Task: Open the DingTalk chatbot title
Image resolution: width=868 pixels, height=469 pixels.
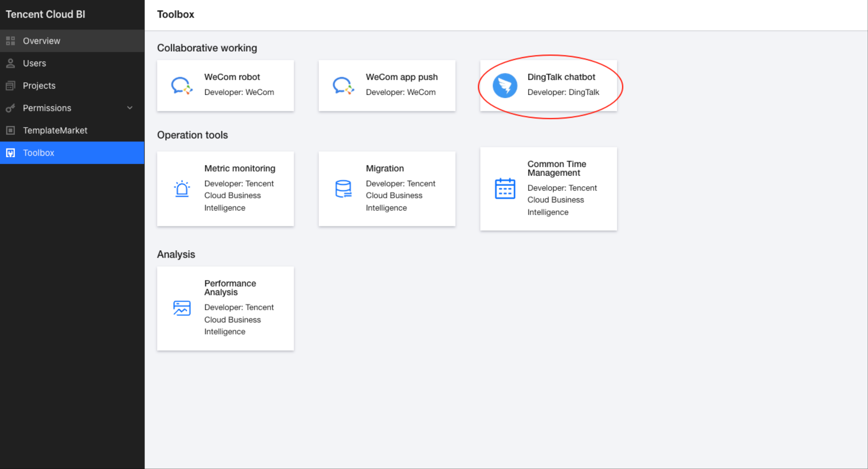Action: (561, 77)
